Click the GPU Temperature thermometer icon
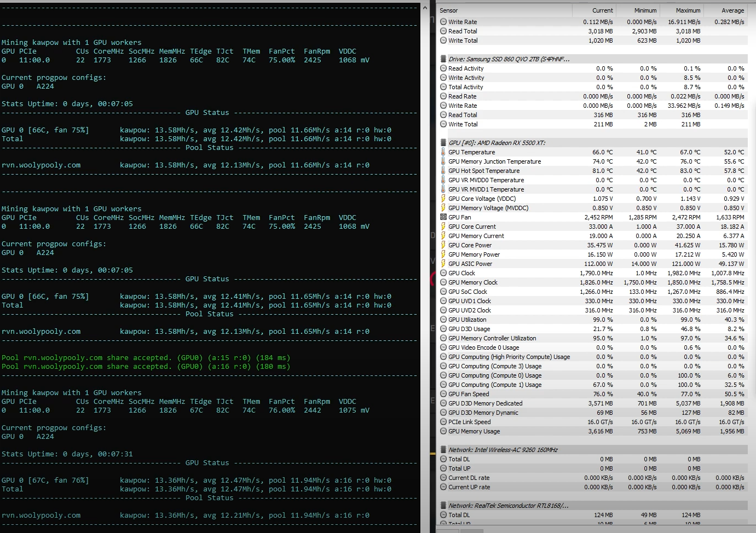 point(443,152)
